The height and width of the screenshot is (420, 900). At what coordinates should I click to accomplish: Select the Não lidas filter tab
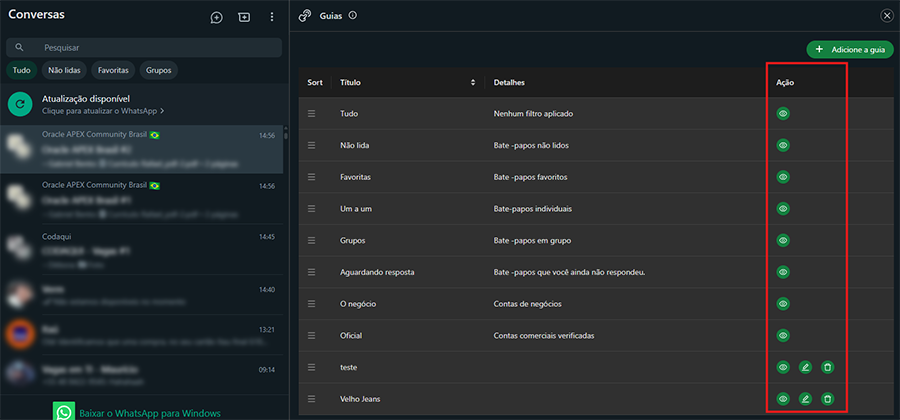click(x=63, y=70)
